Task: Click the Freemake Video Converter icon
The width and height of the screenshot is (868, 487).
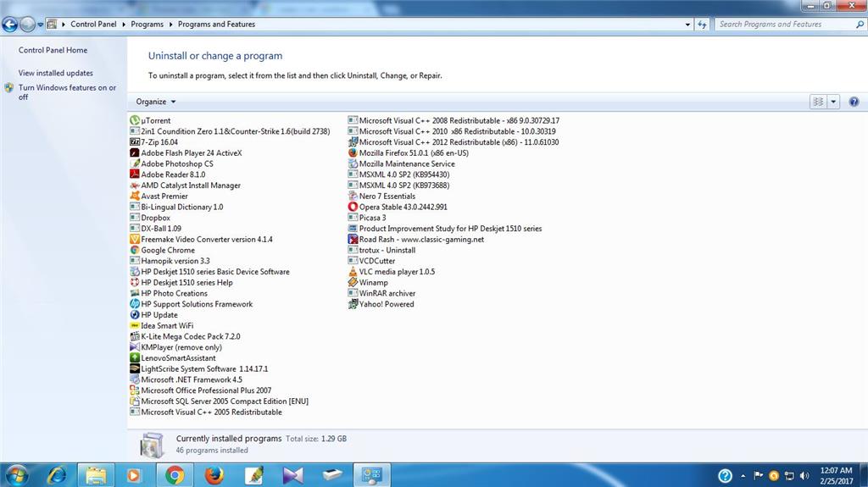Action: pos(135,239)
